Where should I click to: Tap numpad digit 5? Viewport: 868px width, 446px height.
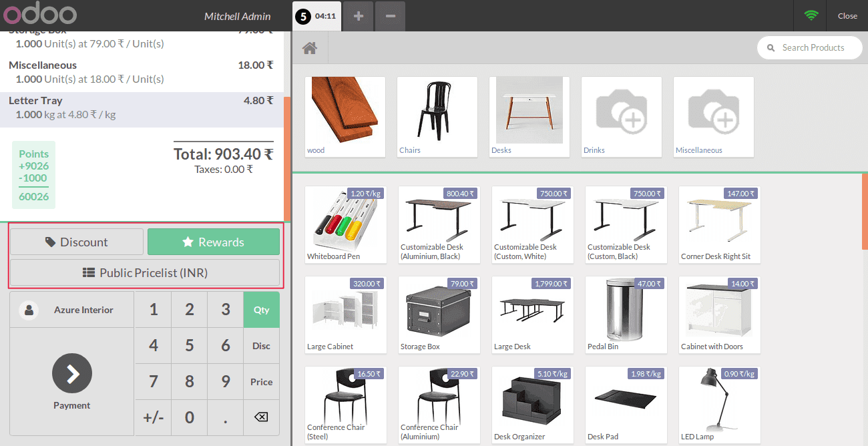190,346
